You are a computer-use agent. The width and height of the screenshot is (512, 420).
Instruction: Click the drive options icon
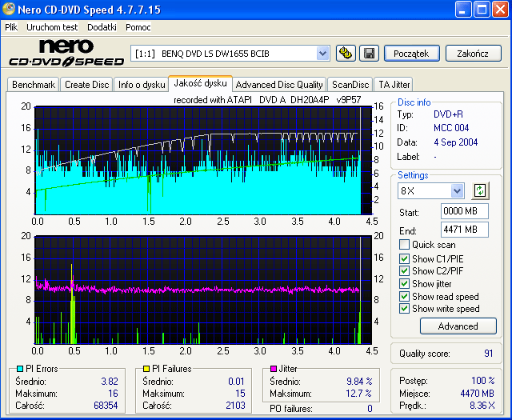346,54
